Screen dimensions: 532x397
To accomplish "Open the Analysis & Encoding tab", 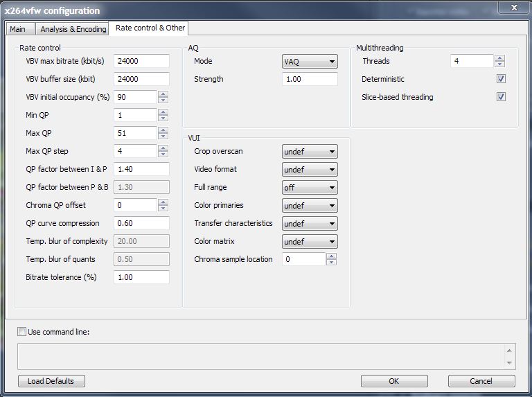I will [x=73, y=29].
